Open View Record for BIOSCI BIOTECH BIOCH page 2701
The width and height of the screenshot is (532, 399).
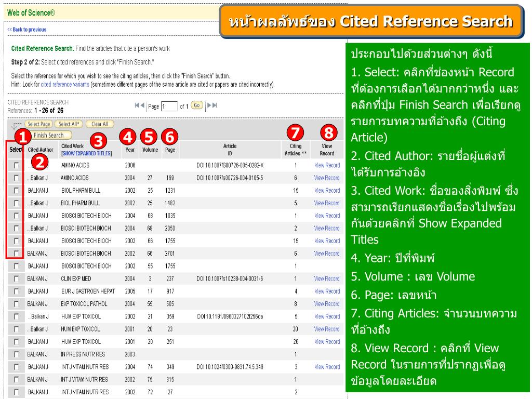coord(327,254)
